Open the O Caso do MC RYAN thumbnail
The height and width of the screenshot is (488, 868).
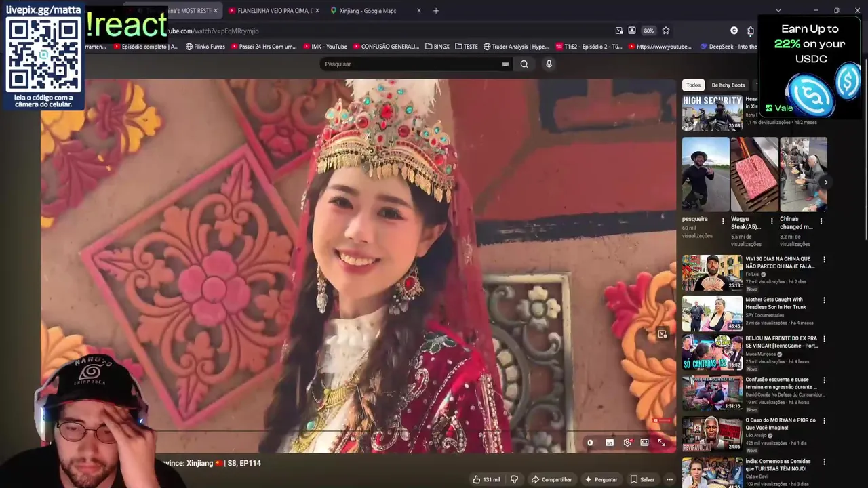click(x=712, y=434)
